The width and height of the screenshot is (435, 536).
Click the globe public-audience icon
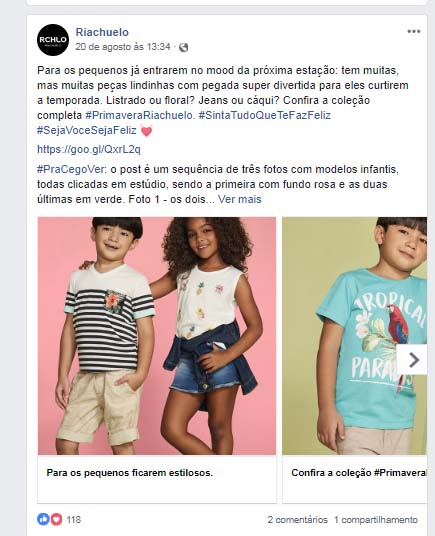tap(184, 47)
